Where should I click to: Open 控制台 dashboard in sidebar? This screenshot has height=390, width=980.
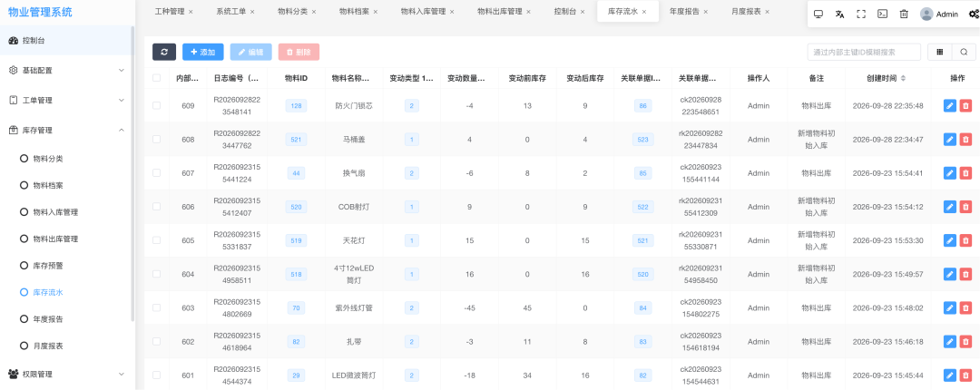pos(67,41)
